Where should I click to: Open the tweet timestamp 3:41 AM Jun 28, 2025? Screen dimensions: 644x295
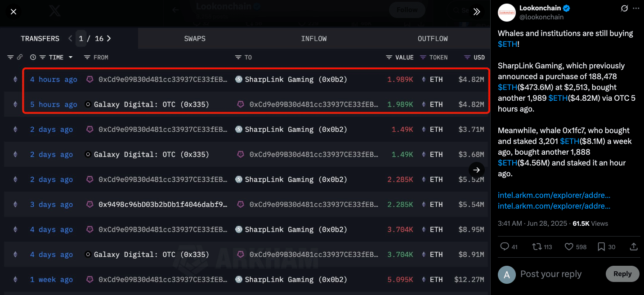pos(533,223)
